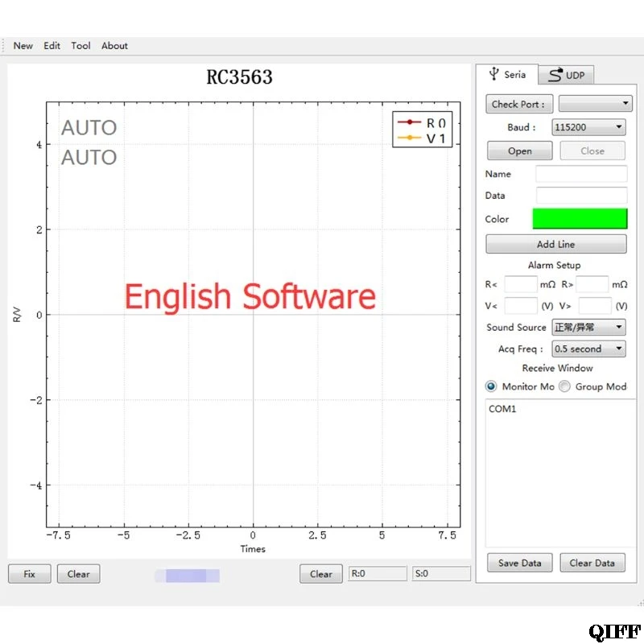Expand the port selection dropdown
The width and height of the screenshot is (644, 644).
(x=595, y=104)
